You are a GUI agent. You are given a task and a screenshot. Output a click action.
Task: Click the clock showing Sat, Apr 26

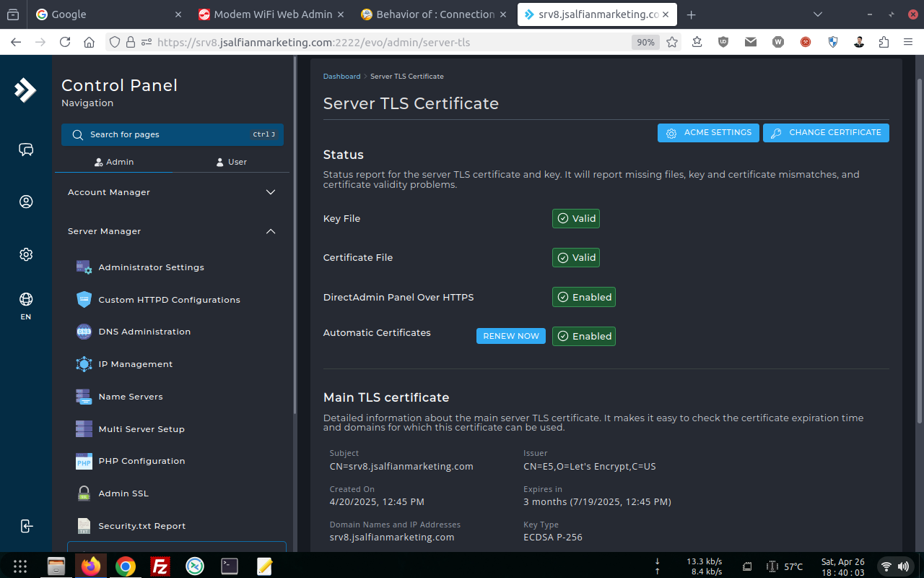842,566
